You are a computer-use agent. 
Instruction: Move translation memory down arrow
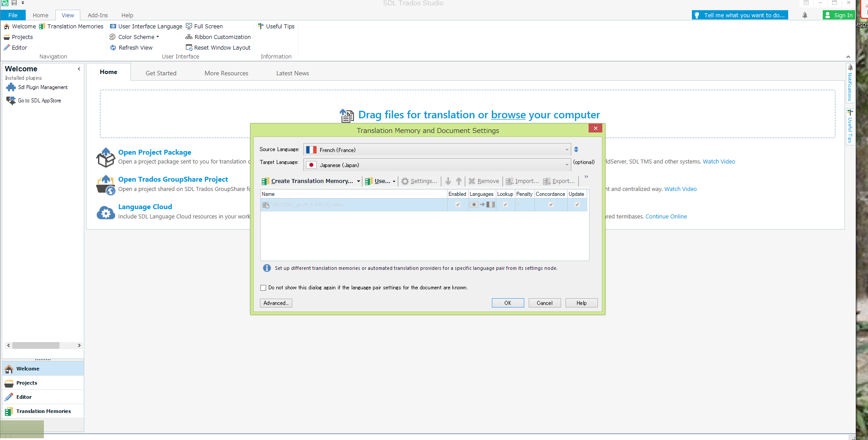click(448, 181)
